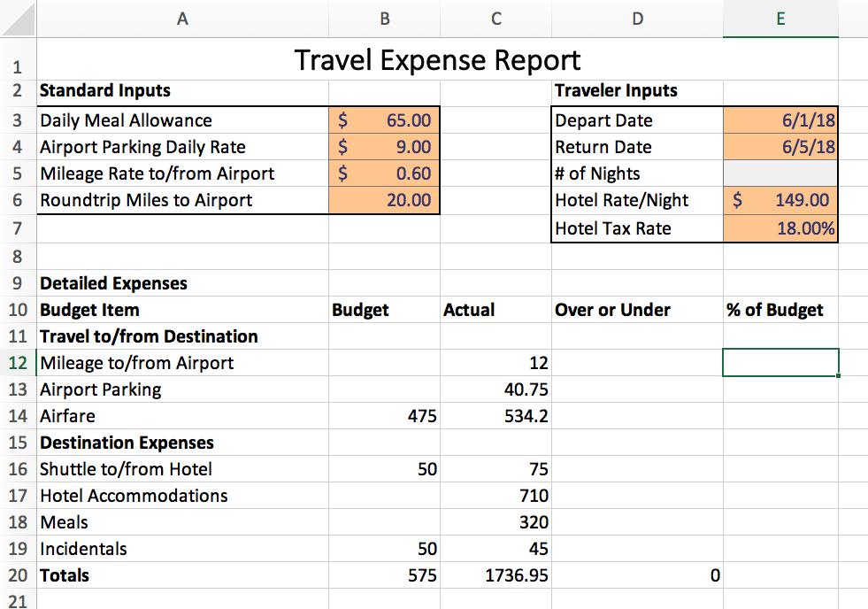Click Travel to/from Destination subheading
868x609 pixels.
pyautogui.click(x=182, y=336)
